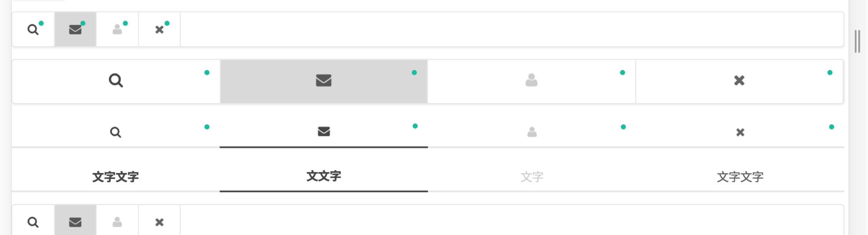Screen dimensions: 868x235
Task: Click the envelope segment in the wide bordered bar
Action: pos(324,81)
